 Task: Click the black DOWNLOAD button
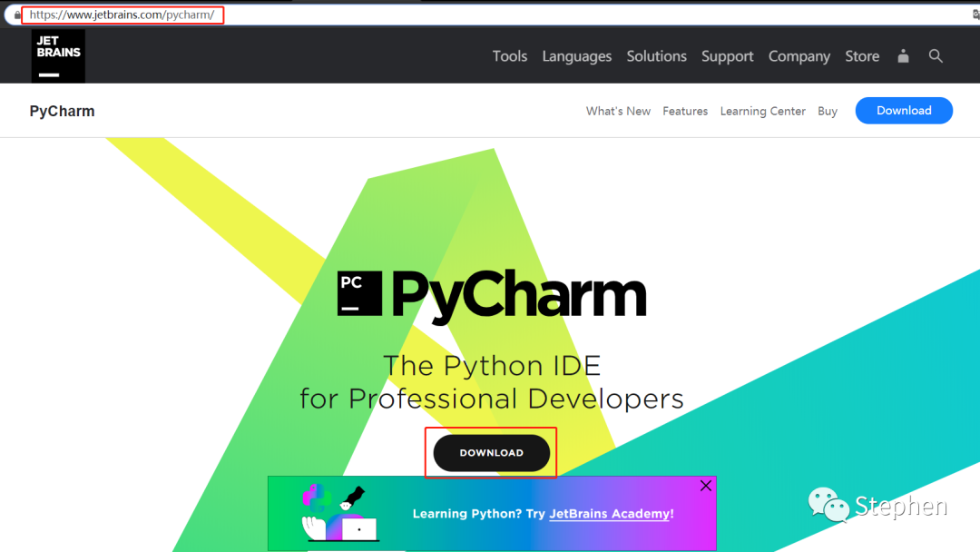click(491, 453)
